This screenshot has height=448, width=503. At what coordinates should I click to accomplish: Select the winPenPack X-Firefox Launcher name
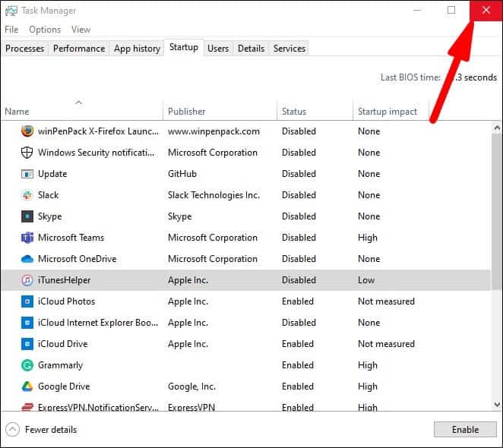point(98,131)
